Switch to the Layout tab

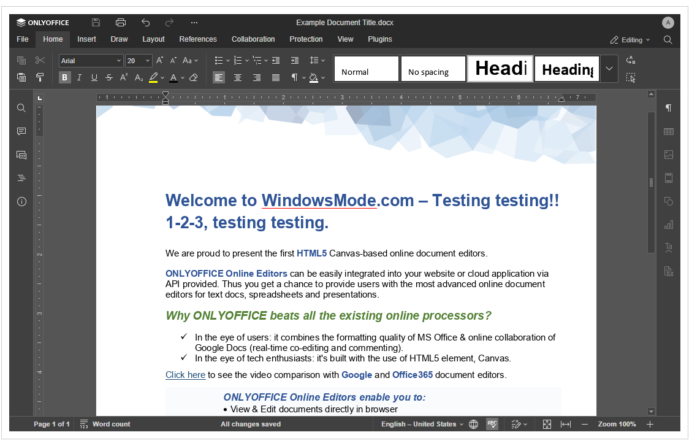[154, 39]
